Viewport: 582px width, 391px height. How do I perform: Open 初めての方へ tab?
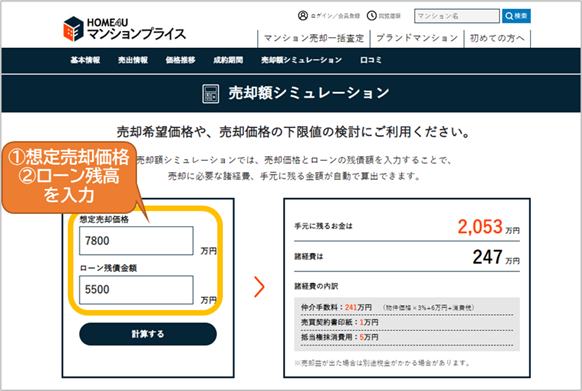[497, 38]
